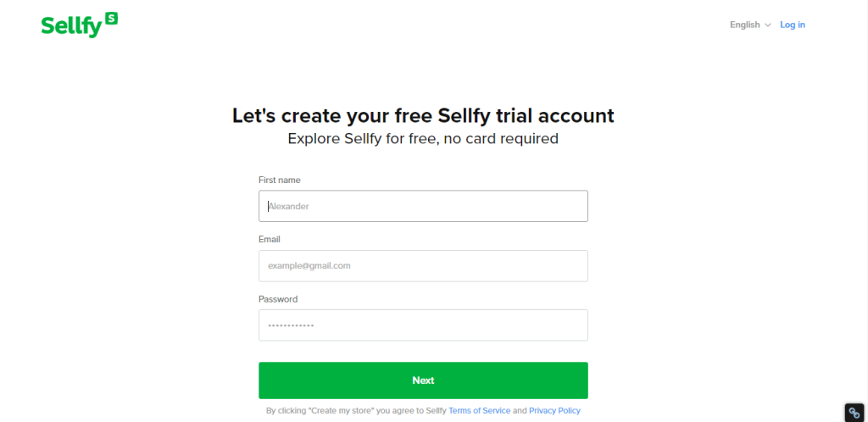Click the example@gmail.com placeholder text
868x422 pixels.
pos(309,266)
